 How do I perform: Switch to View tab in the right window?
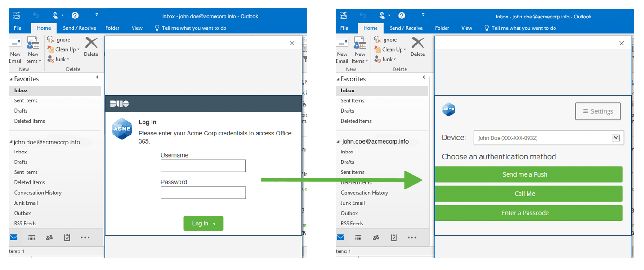466,28
